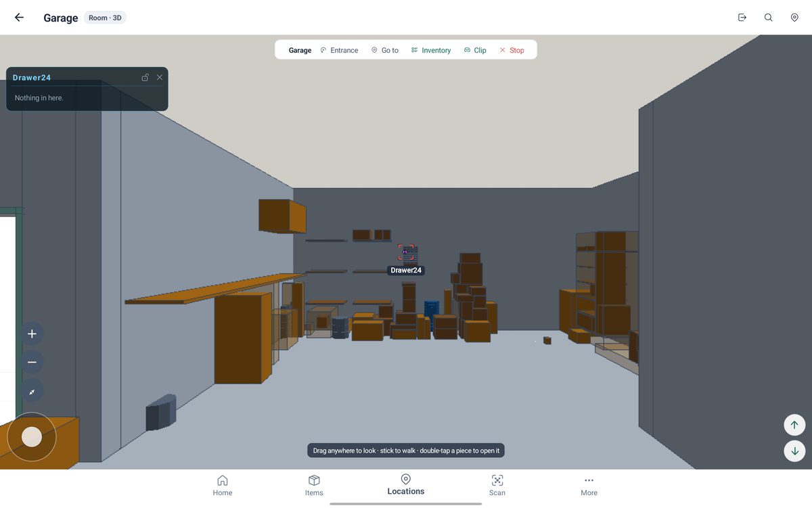Click the collapse/fit view button
The width and height of the screenshot is (812, 508).
(32, 391)
